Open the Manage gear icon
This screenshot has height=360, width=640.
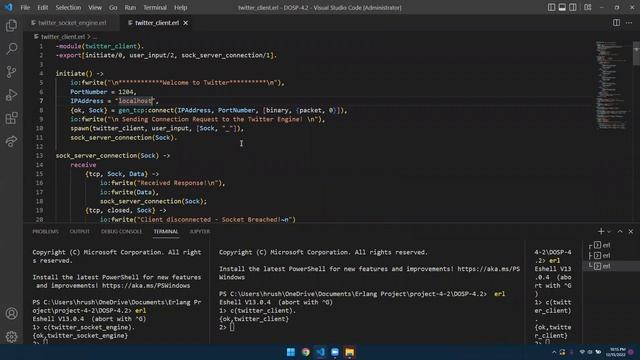[11, 336]
